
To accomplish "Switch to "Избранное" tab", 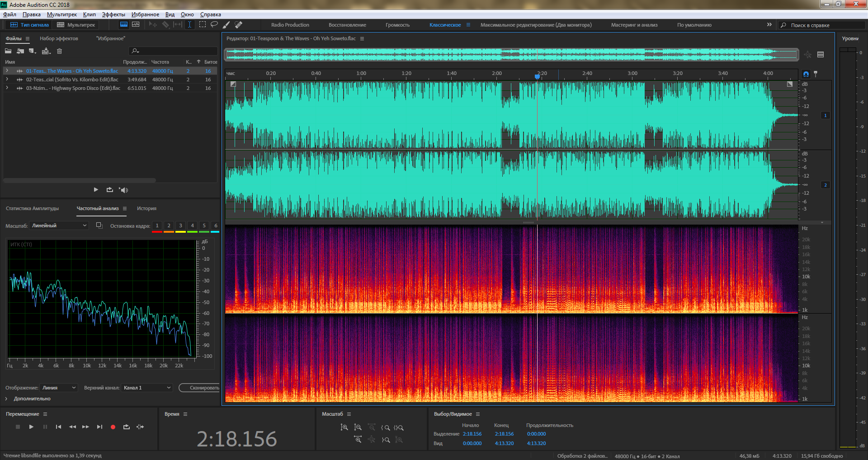I will click(x=110, y=38).
